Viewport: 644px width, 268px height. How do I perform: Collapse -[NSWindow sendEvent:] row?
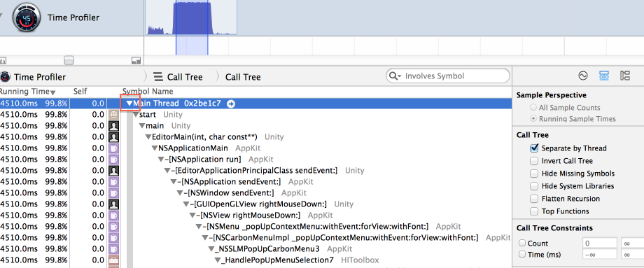point(181,193)
